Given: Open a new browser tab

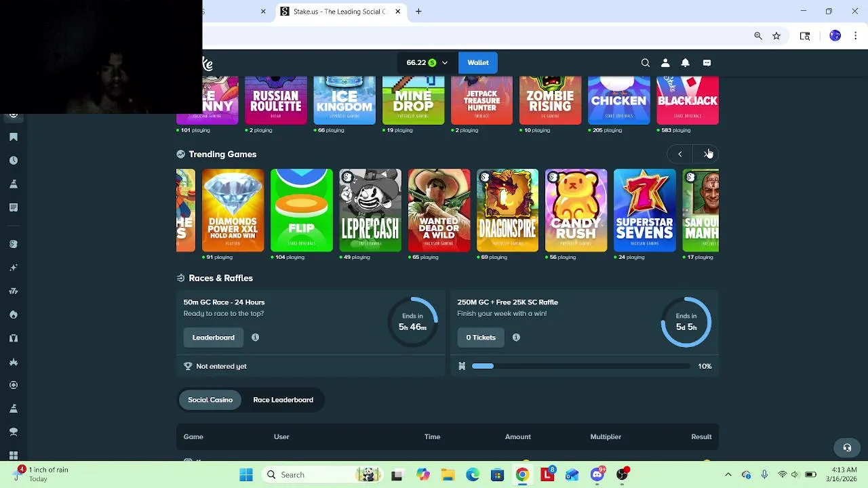Looking at the screenshot, I should (418, 12).
